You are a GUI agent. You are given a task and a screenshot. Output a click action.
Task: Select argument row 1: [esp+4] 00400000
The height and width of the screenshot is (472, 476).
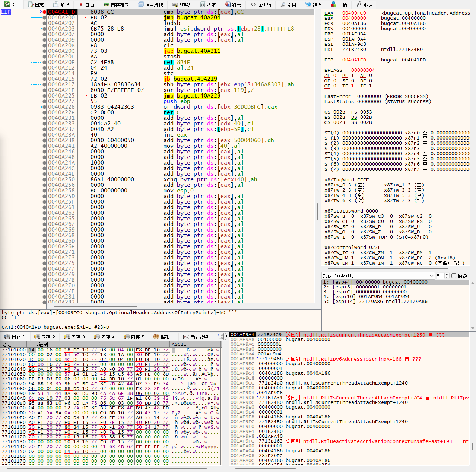click(395, 282)
